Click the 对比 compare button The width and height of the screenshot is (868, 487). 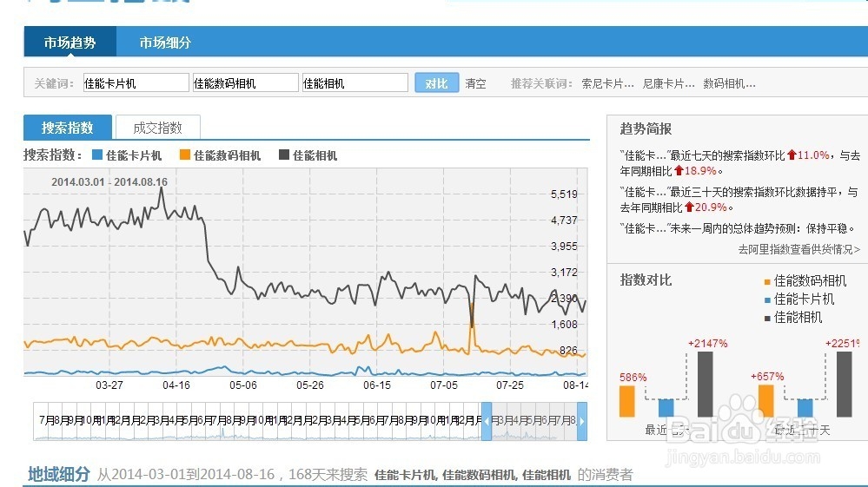(437, 83)
